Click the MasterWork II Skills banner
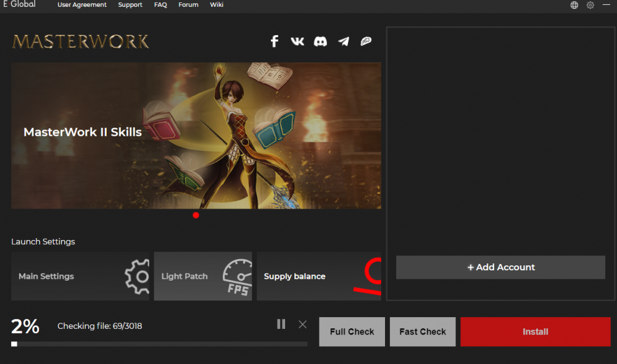This screenshot has height=364, width=617. (x=196, y=136)
